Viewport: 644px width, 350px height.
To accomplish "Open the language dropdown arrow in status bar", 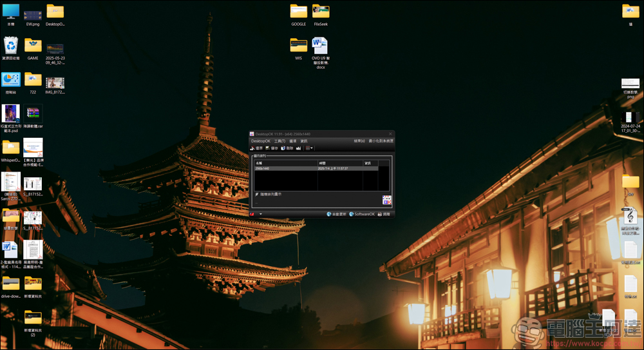I will 260,214.
